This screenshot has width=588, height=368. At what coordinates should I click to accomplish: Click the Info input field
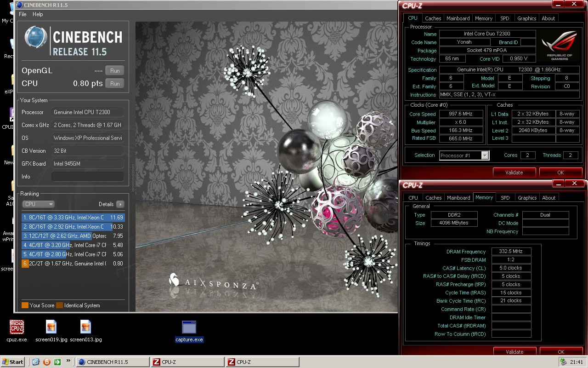87,177
